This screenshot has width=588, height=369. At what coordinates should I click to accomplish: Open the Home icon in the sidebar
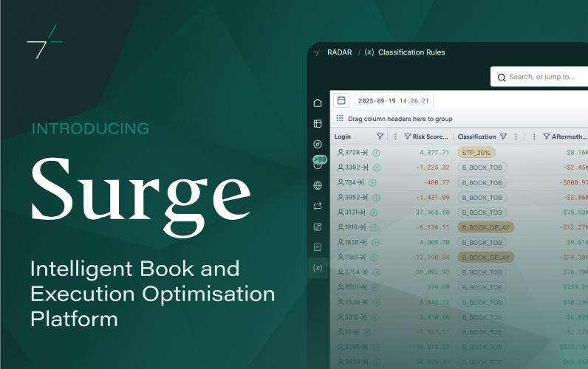click(318, 103)
